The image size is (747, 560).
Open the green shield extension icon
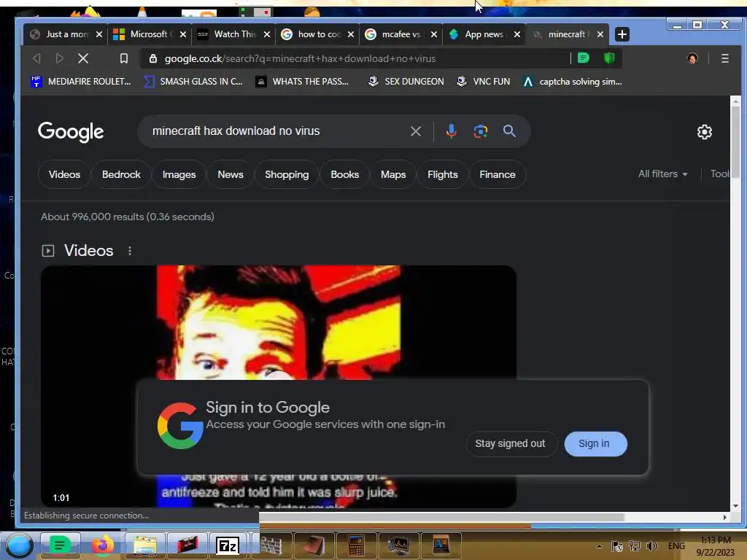point(609,58)
